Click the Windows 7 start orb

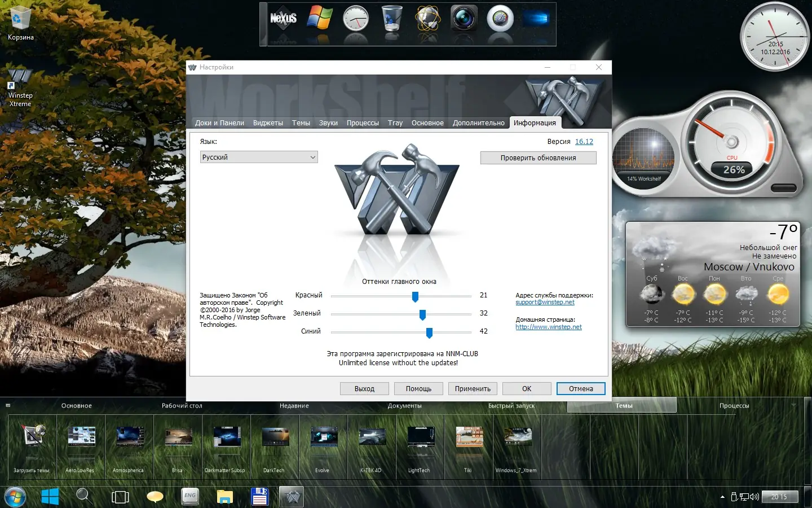pyautogui.click(x=15, y=497)
